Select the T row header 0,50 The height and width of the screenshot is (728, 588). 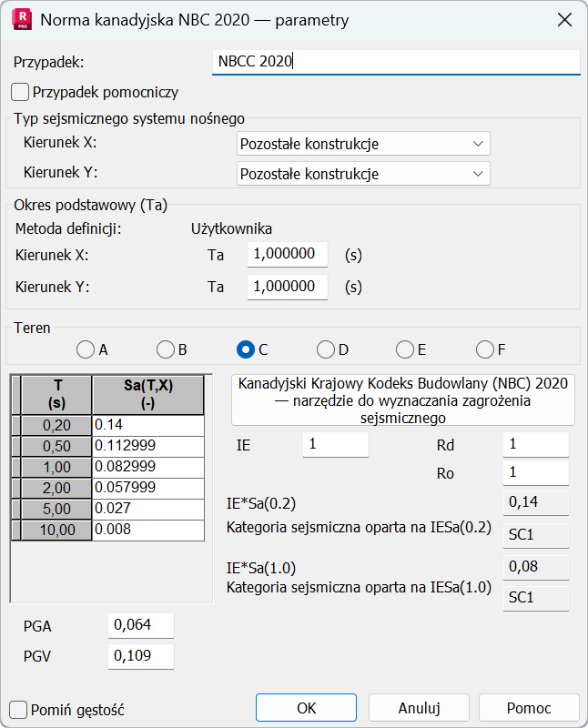click(56, 446)
